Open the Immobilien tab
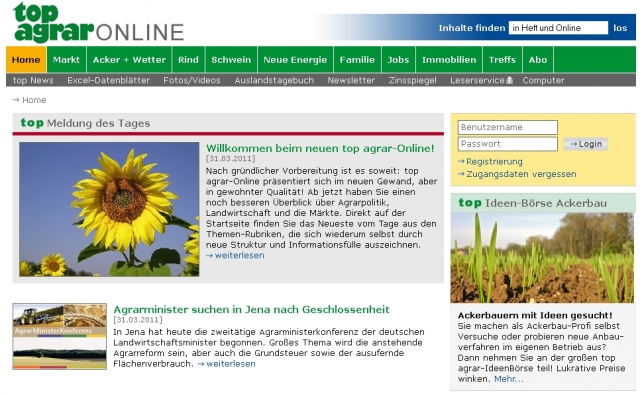 pos(449,60)
